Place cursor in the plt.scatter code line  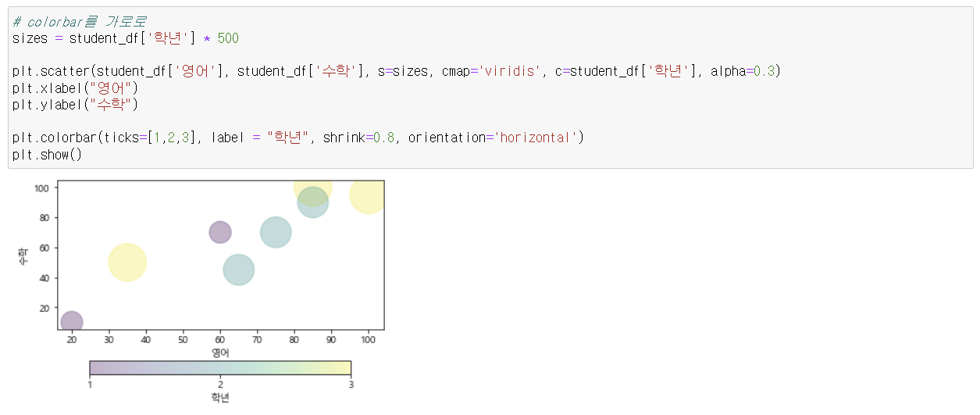(396, 71)
